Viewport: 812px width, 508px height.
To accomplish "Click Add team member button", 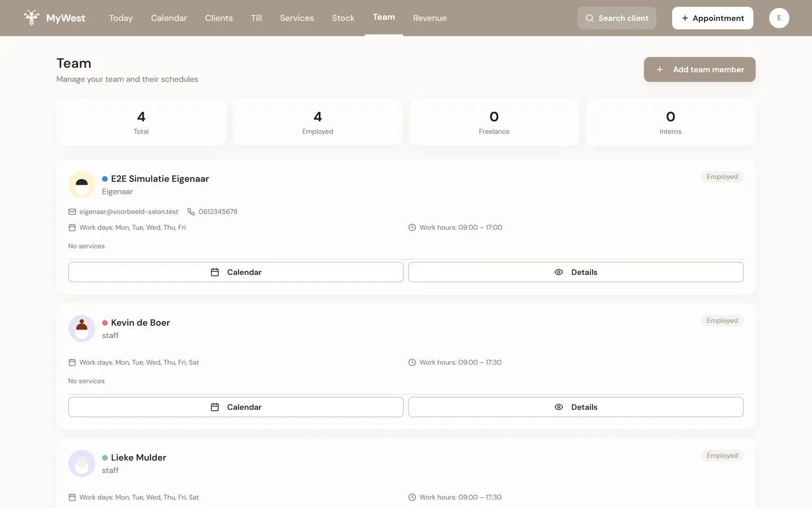I will pyautogui.click(x=700, y=69).
